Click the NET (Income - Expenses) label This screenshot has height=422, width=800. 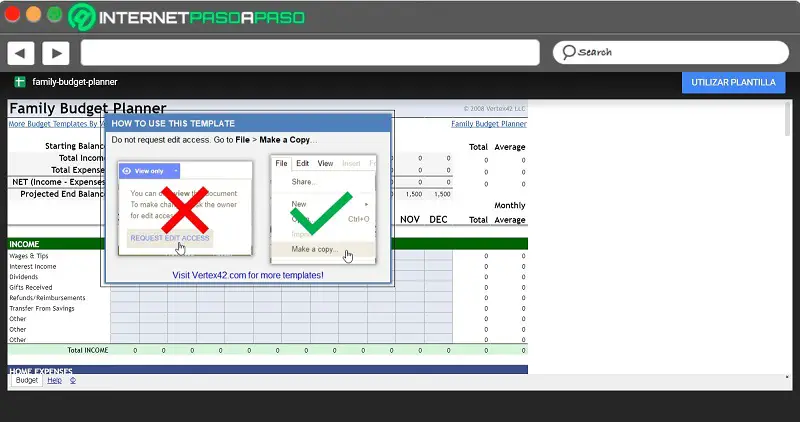(x=59, y=182)
